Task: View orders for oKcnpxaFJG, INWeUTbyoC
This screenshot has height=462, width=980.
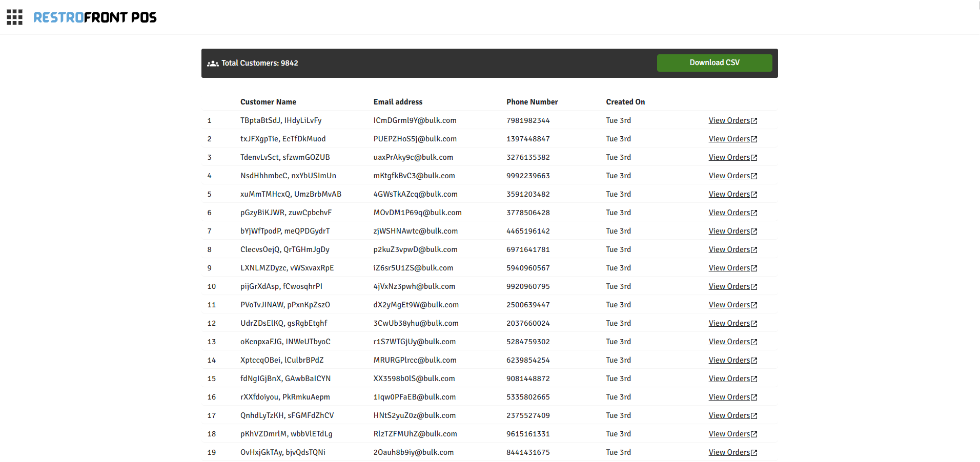Action: coord(733,342)
